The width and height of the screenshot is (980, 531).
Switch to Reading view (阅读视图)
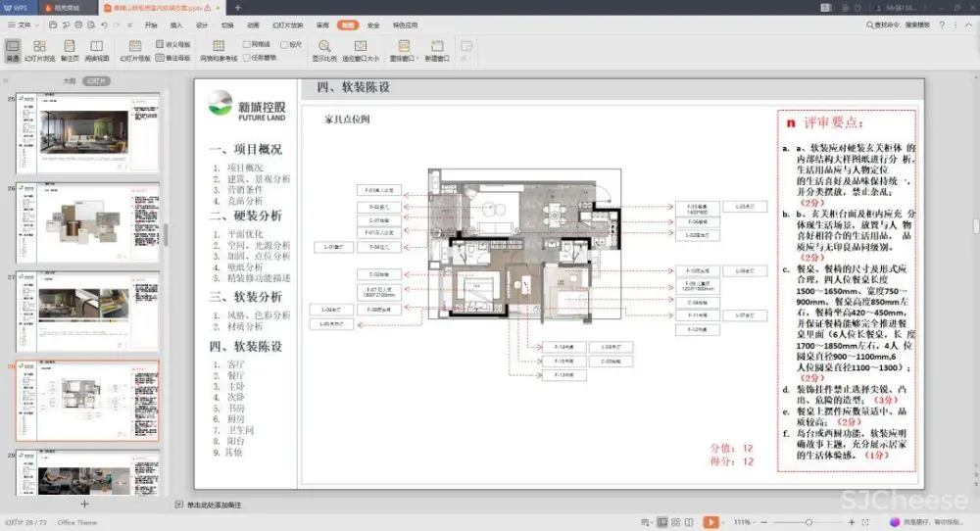[97, 50]
